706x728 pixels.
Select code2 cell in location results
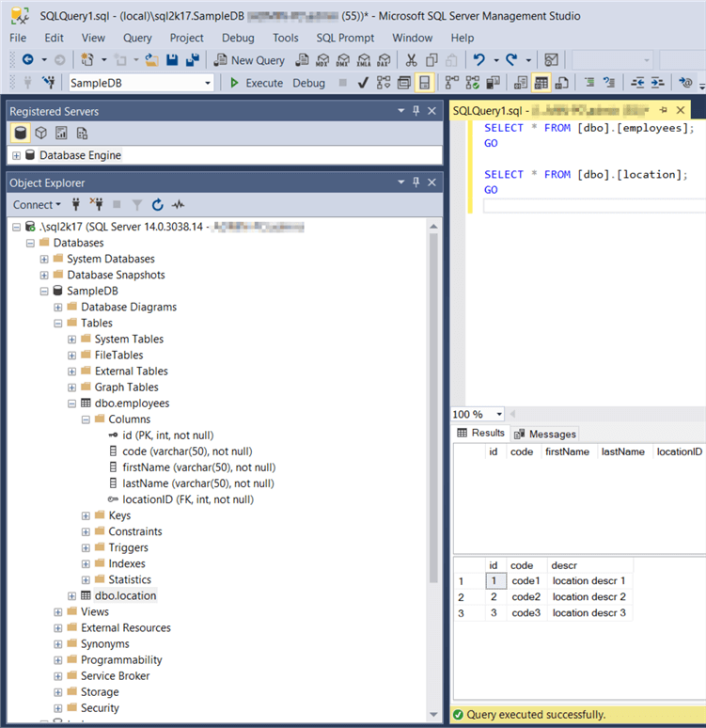pyautogui.click(x=526, y=597)
